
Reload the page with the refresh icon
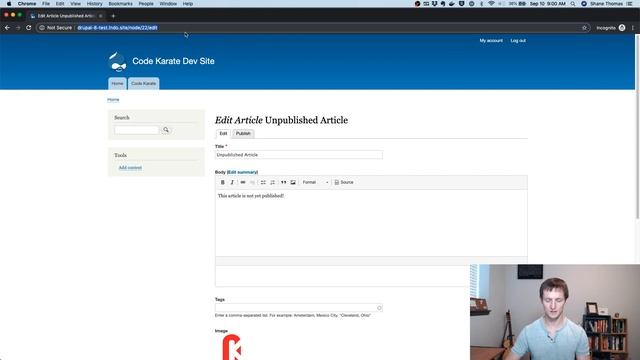coord(29,28)
